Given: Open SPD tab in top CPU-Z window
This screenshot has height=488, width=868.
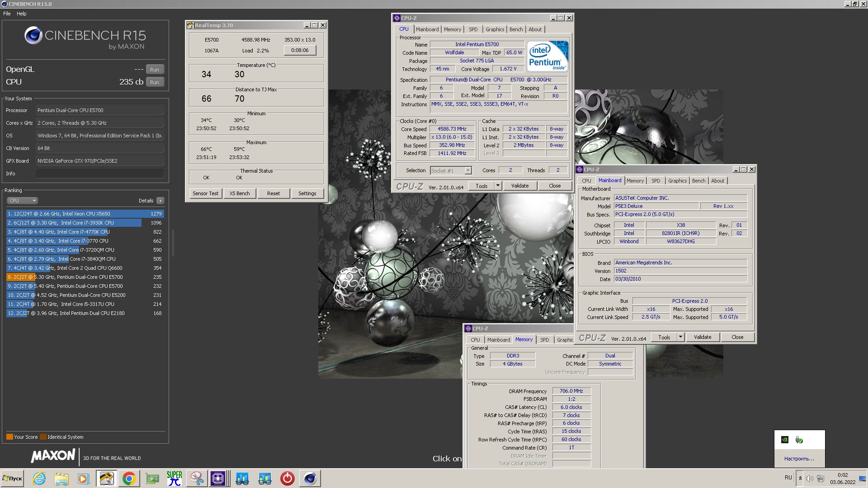Looking at the screenshot, I should click(473, 29).
